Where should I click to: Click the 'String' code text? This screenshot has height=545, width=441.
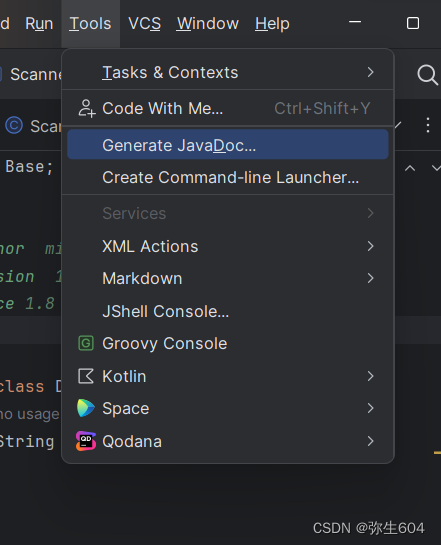pyautogui.click(x=27, y=442)
